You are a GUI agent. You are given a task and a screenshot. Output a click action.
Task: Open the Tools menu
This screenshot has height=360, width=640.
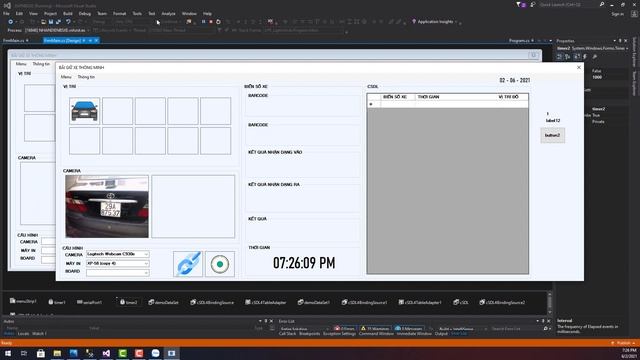tap(137, 13)
